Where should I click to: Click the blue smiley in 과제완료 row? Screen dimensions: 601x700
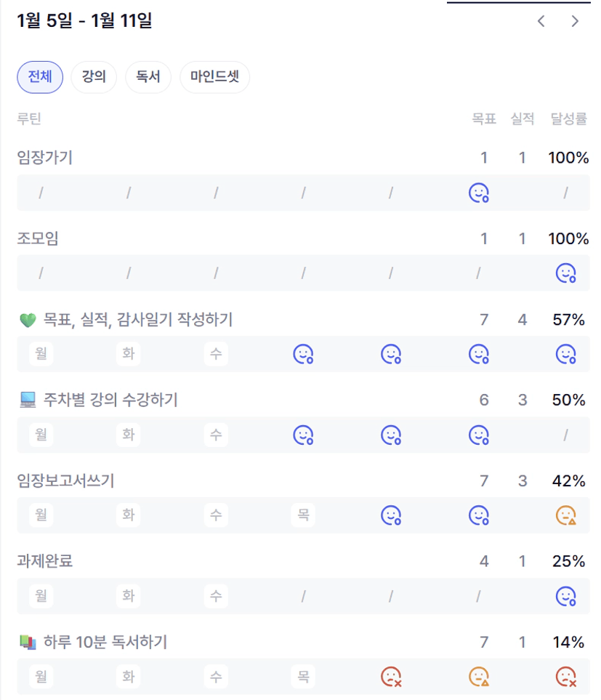tap(565, 596)
